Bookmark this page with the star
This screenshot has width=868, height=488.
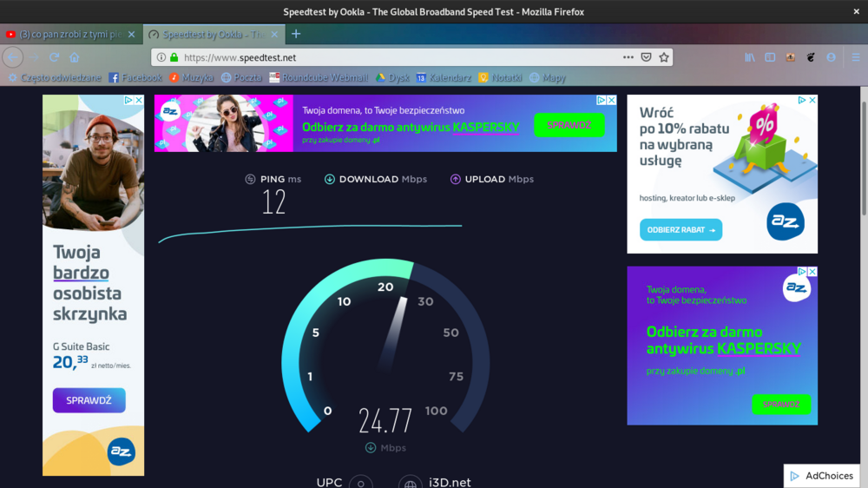coord(664,57)
